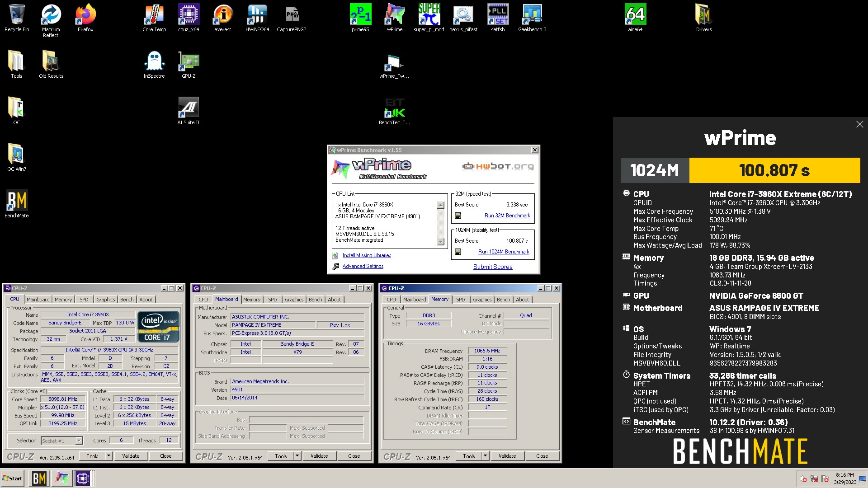
Task: Launch AI Suite II shortcut
Action: pyautogui.click(x=189, y=111)
